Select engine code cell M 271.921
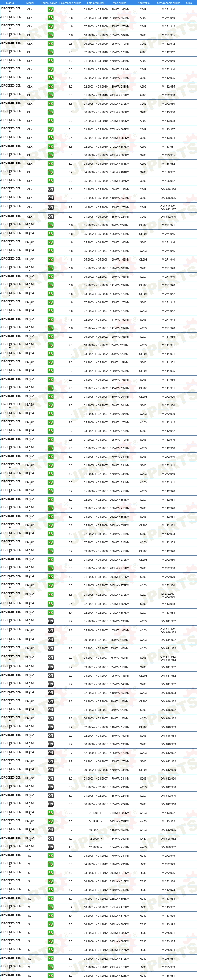The height and width of the screenshot is (980, 197). click(x=168, y=225)
